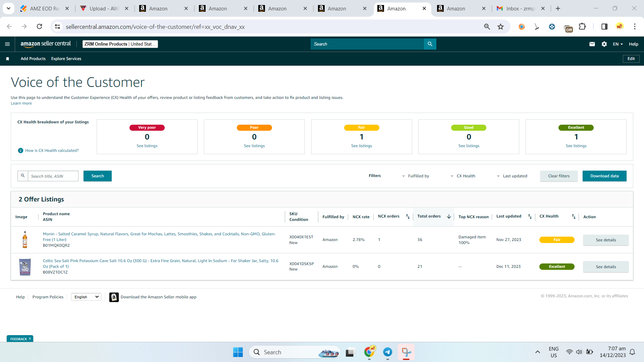This screenshot has width=644, height=362.
Task: Sort by Total orders down arrow
Action: coord(449,217)
